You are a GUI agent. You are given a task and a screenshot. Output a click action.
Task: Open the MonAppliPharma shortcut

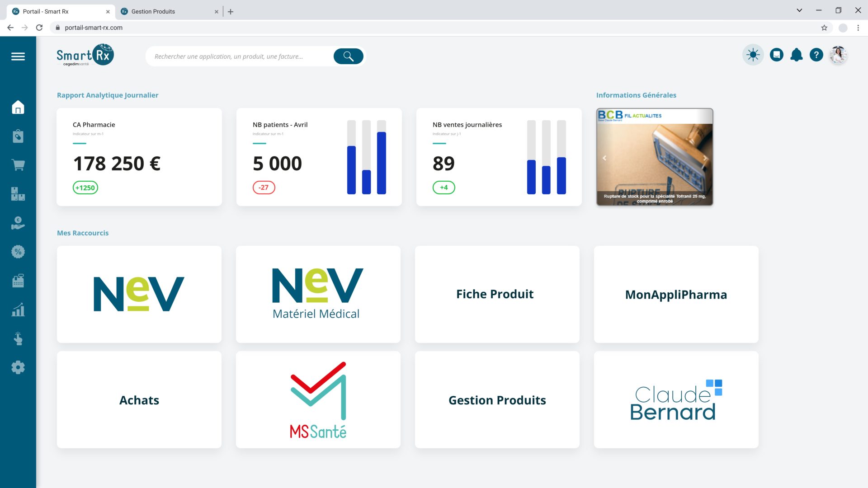click(676, 294)
